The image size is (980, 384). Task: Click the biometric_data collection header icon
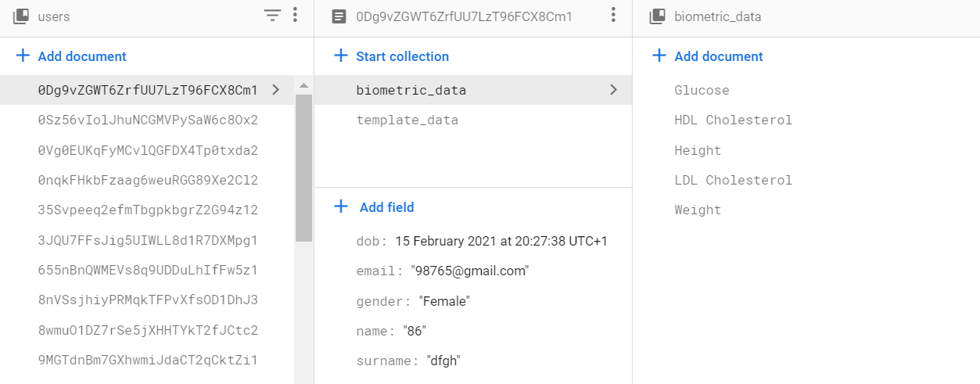click(x=658, y=16)
